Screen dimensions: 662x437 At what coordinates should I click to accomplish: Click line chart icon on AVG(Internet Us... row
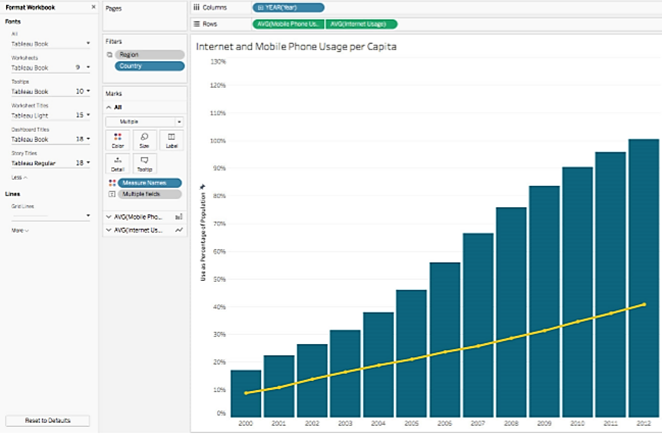click(x=179, y=230)
